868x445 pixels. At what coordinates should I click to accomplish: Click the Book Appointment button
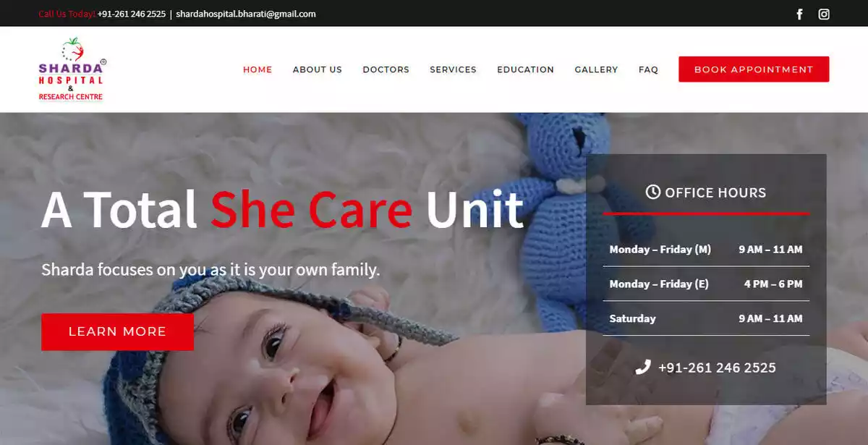click(x=754, y=69)
